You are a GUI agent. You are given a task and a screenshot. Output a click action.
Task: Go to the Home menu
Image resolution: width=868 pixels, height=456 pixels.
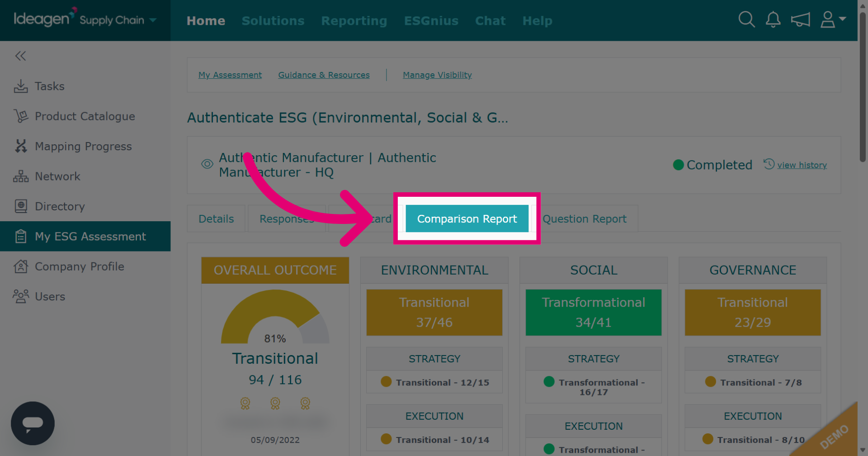pos(206,21)
